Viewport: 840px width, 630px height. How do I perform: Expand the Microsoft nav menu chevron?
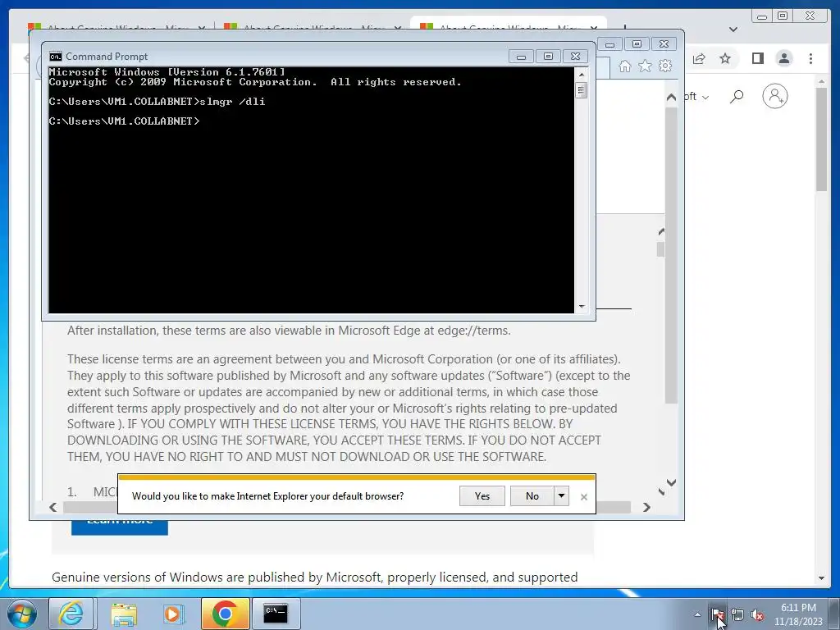(x=705, y=97)
